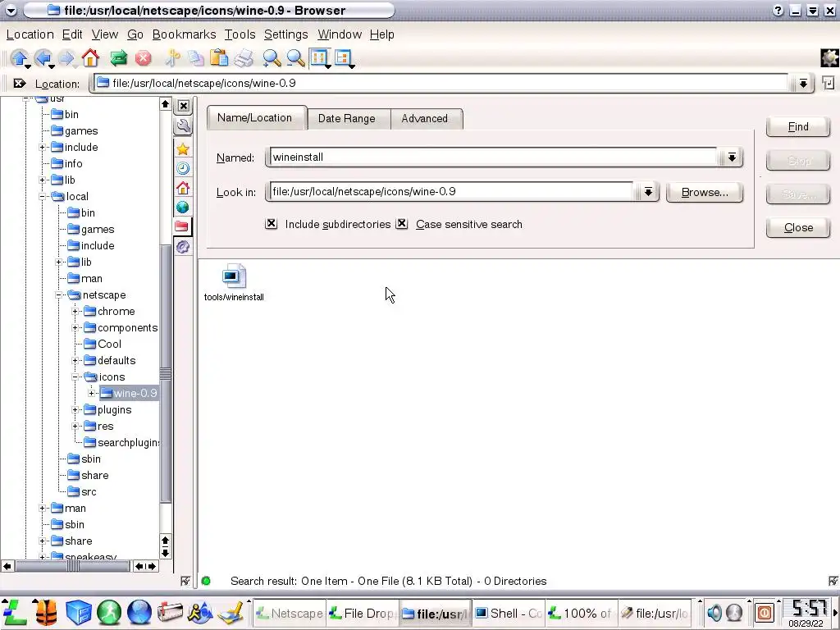The width and height of the screenshot is (840, 630).
Task: Switch to Netscape taskbar window
Action: (290, 614)
